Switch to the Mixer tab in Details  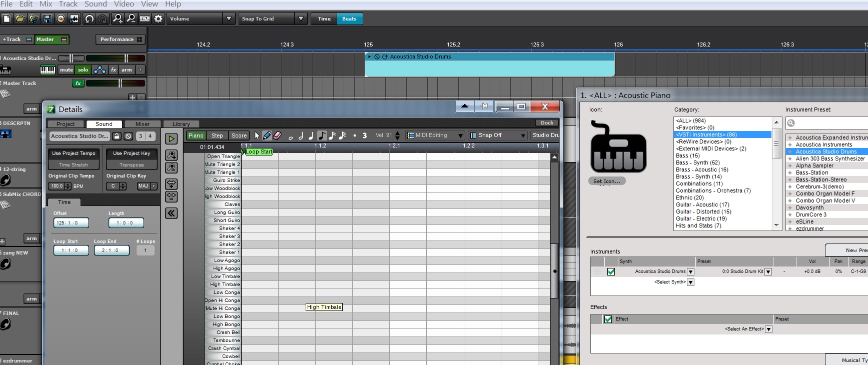143,124
